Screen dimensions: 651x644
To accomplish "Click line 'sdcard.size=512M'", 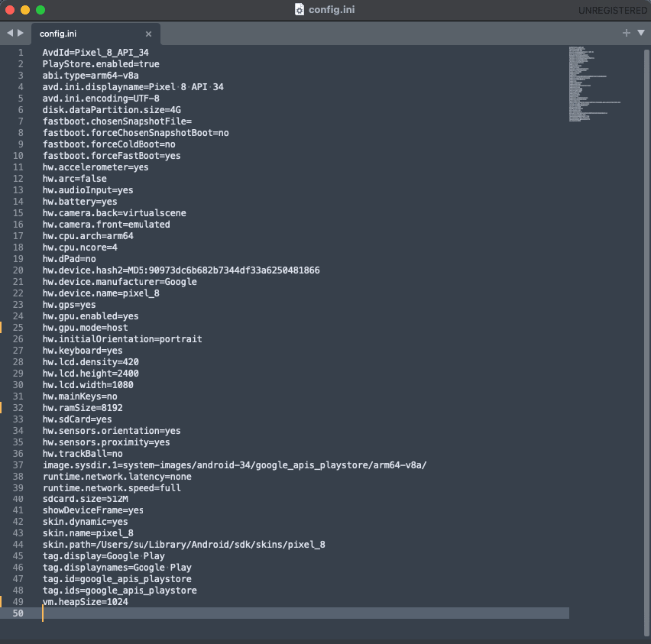I will [85, 499].
